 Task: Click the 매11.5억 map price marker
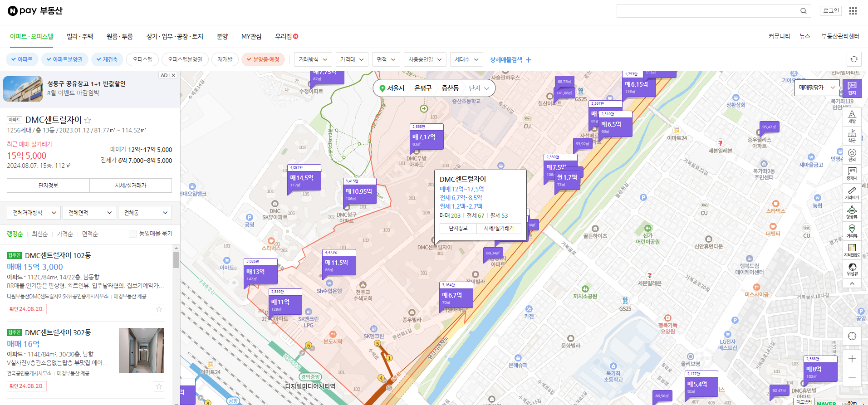[x=339, y=262]
